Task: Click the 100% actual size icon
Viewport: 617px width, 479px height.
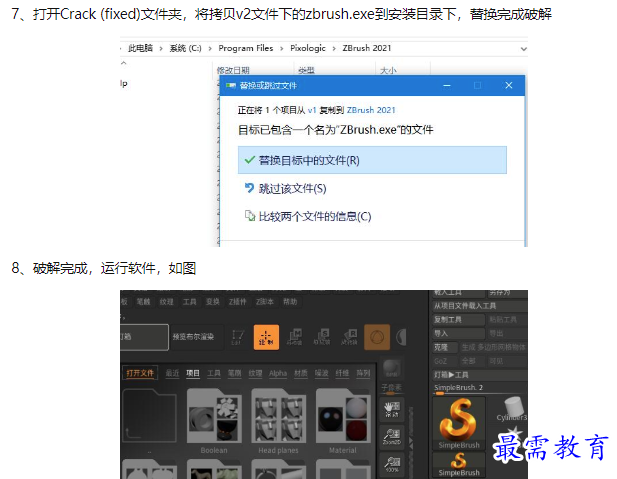Action: (392, 464)
